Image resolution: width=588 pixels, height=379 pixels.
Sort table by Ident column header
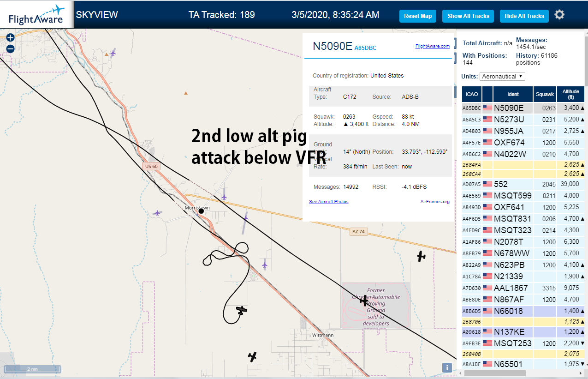click(x=513, y=94)
